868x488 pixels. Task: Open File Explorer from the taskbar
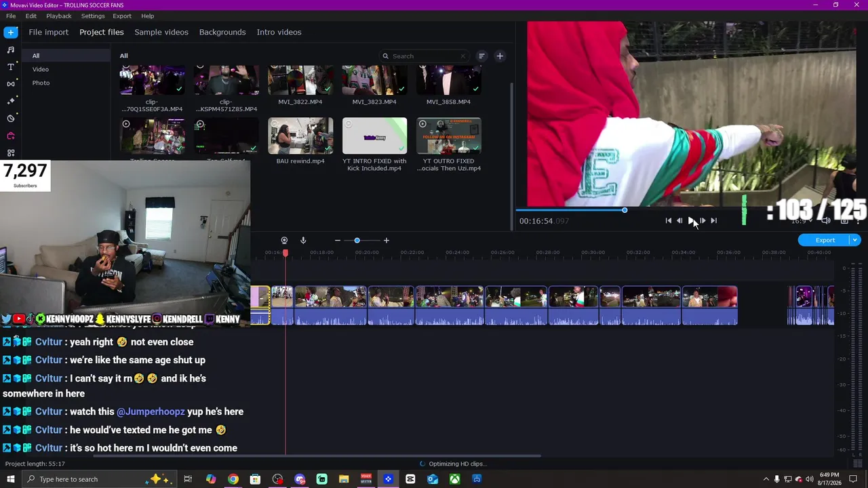(x=344, y=479)
